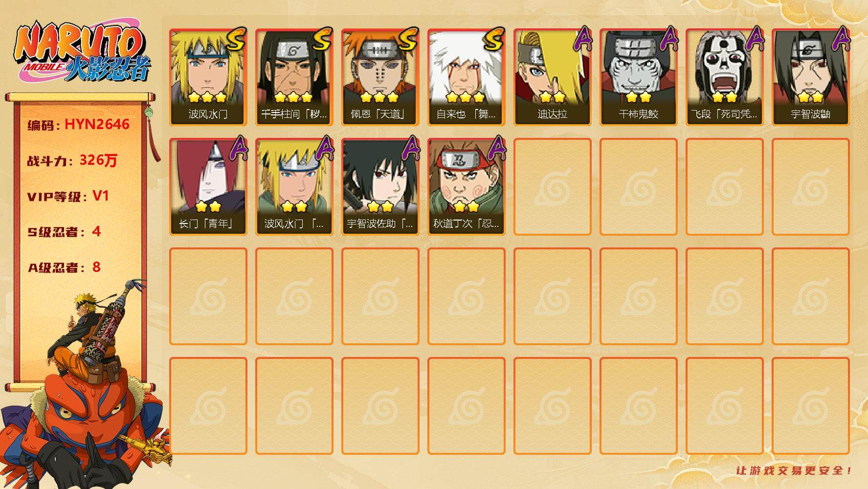Select the 长门「青年」 ninja card
Screen dimensions: 868x489
pyautogui.click(x=208, y=187)
